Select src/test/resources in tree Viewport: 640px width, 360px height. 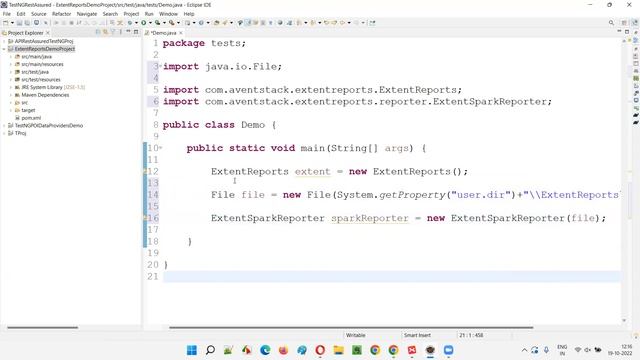tap(40, 80)
